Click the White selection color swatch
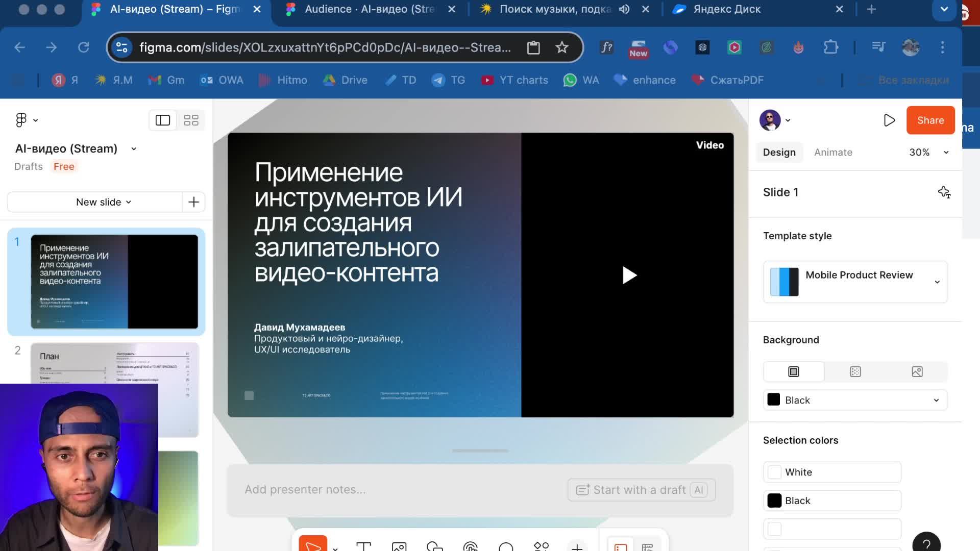Image resolution: width=980 pixels, height=551 pixels. (774, 472)
